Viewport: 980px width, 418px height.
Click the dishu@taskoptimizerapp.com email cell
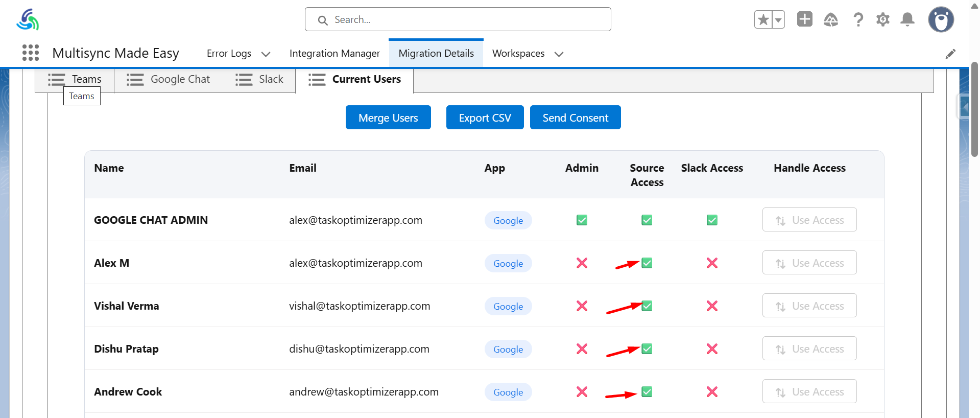tap(359, 349)
